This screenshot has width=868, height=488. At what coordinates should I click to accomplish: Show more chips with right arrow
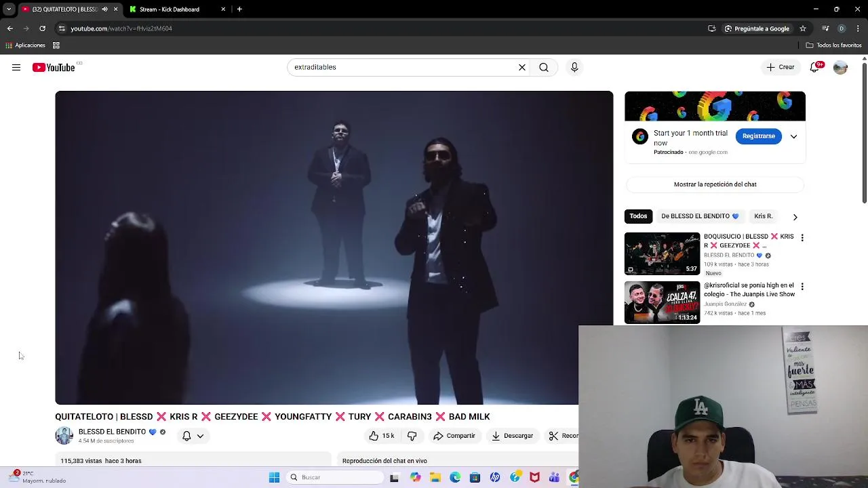coord(795,217)
